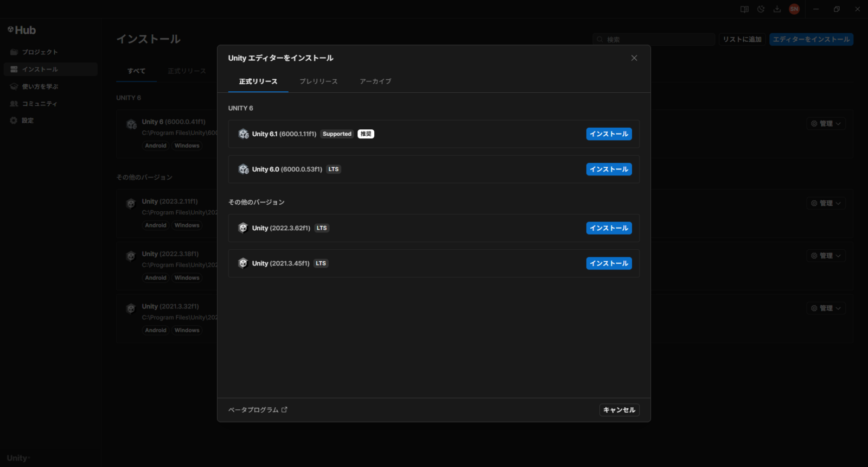Select the 正式リリース tab in the dialog

click(x=258, y=81)
